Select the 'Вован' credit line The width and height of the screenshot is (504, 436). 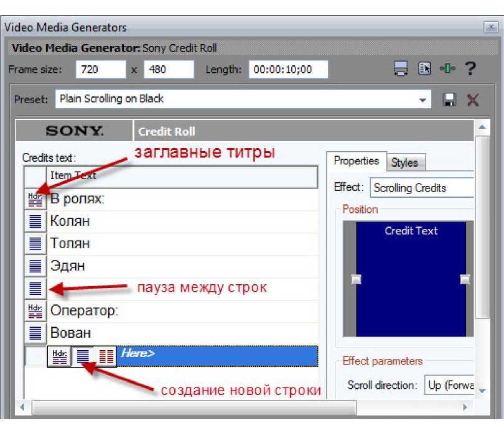182,333
